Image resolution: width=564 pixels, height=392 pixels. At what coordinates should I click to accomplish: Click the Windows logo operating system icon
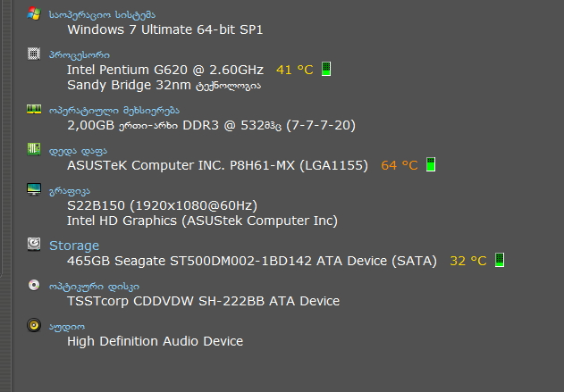(34, 14)
